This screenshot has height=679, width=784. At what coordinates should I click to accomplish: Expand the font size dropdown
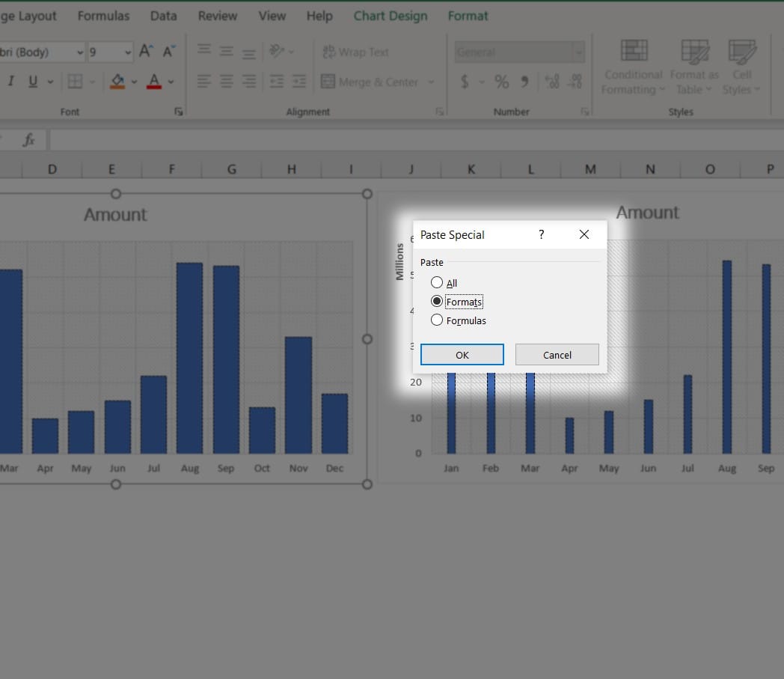[128, 52]
